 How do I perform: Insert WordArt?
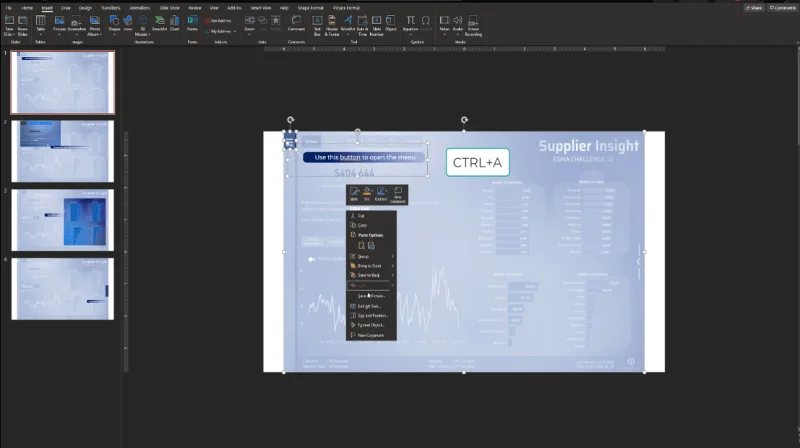[x=347, y=24]
